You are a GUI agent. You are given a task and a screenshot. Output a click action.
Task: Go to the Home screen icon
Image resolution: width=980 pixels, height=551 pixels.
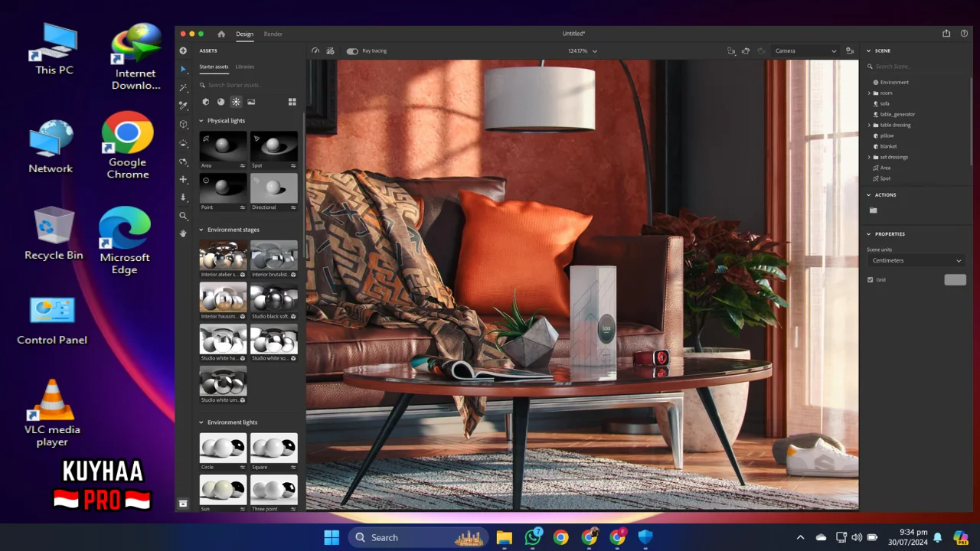[x=221, y=34]
